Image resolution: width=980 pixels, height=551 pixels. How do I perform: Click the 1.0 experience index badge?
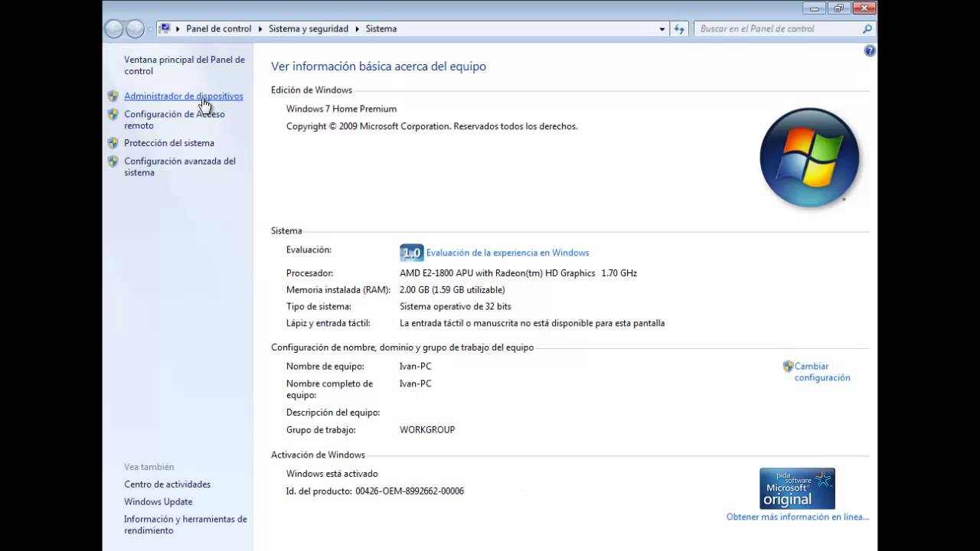point(411,253)
